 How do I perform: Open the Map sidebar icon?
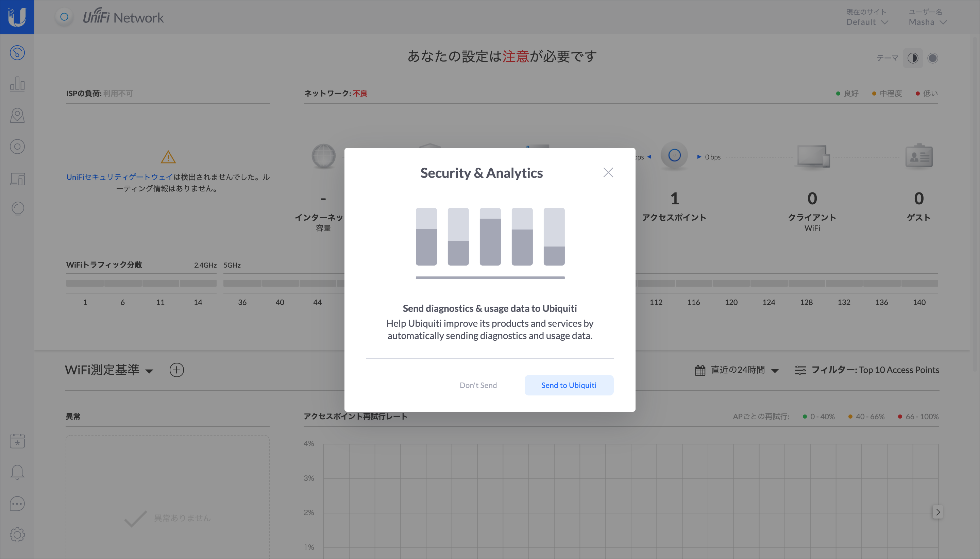[17, 115]
